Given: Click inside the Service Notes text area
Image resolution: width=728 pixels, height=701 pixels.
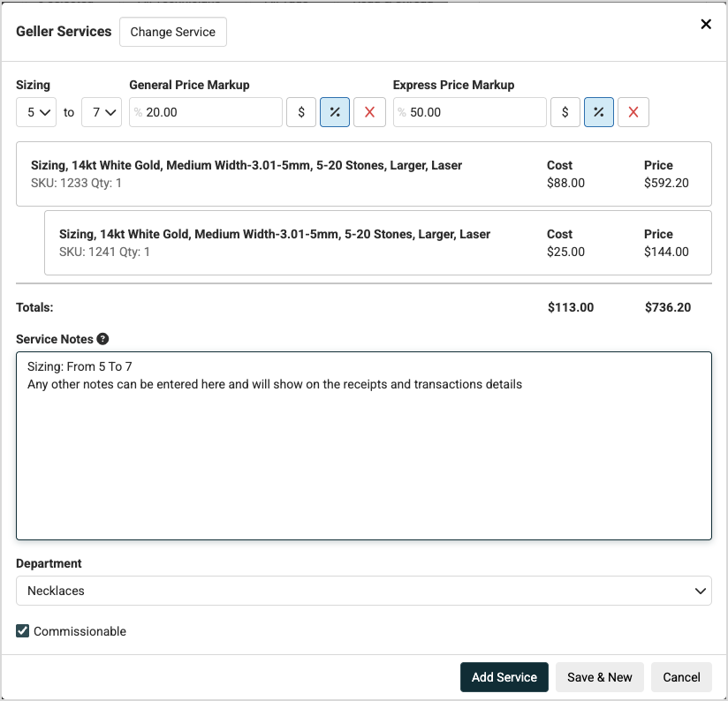Looking at the screenshot, I should point(364,446).
